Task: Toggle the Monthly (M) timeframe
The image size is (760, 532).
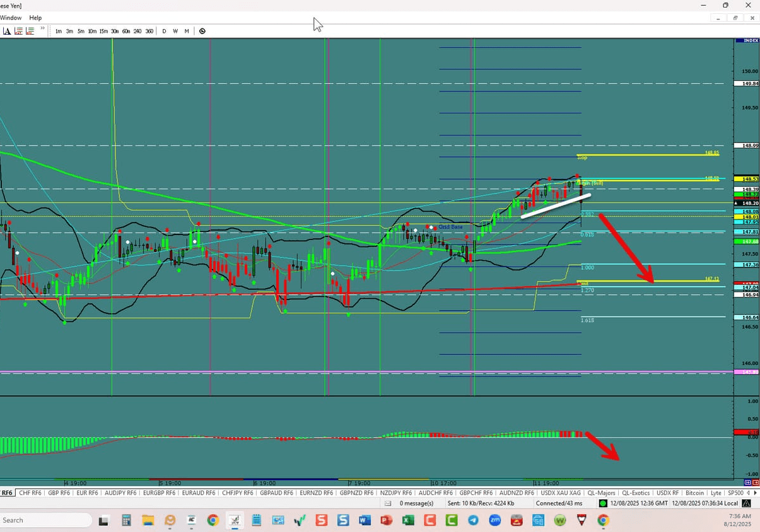Action: tap(187, 31)
